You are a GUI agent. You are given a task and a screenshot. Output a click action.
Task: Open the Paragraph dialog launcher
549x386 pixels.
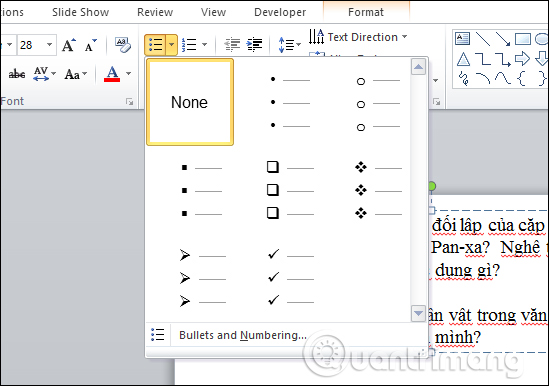coord(436,102)
